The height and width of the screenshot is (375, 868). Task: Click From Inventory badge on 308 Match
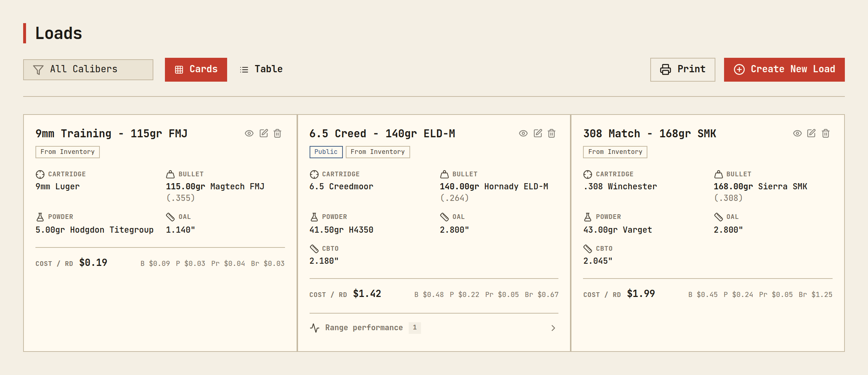tap(615, 152)
